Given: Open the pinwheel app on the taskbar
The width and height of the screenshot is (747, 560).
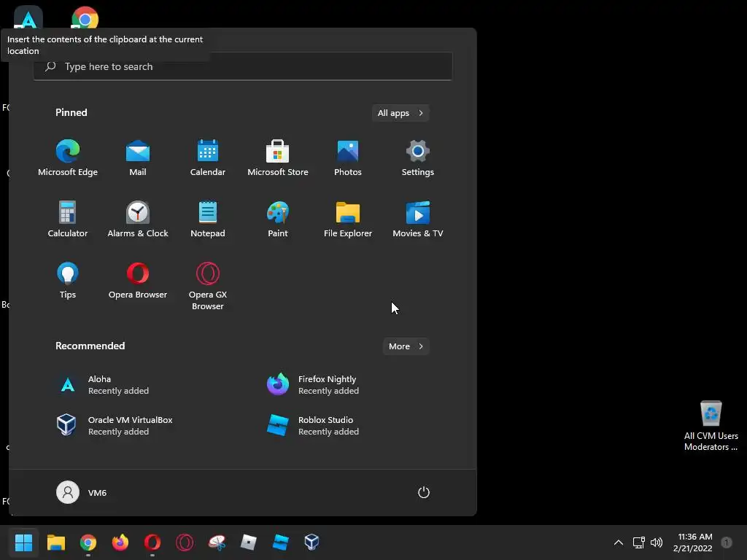Looking at the screenshot, I should 217,542.
